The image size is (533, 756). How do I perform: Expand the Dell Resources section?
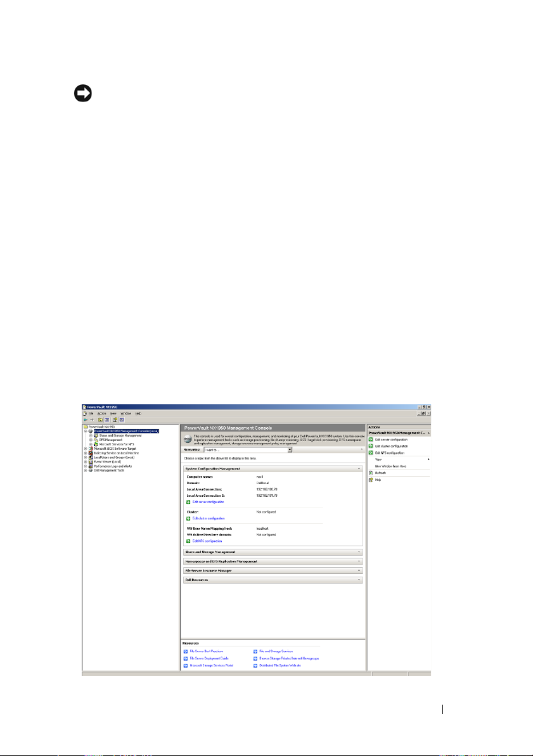point(359,580)
